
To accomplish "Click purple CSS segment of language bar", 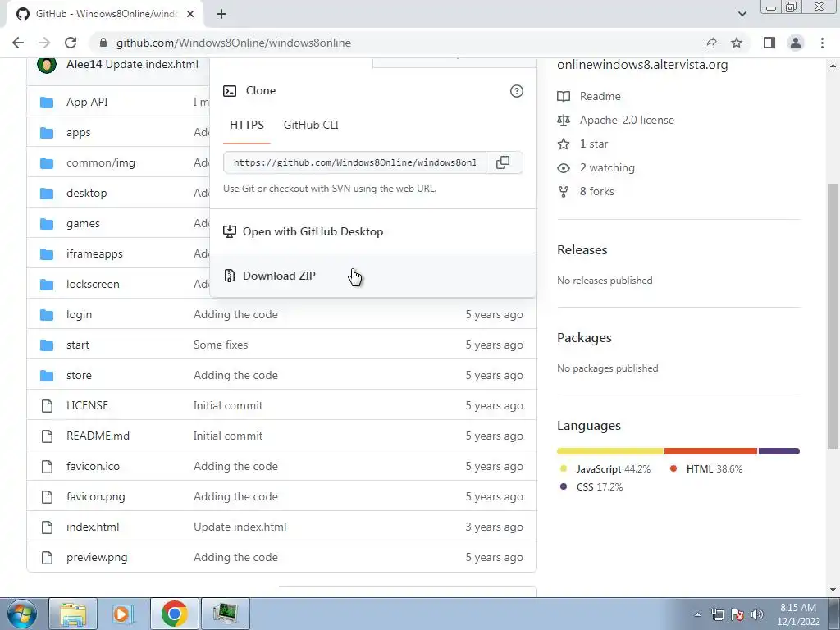I will coord(779,452).
